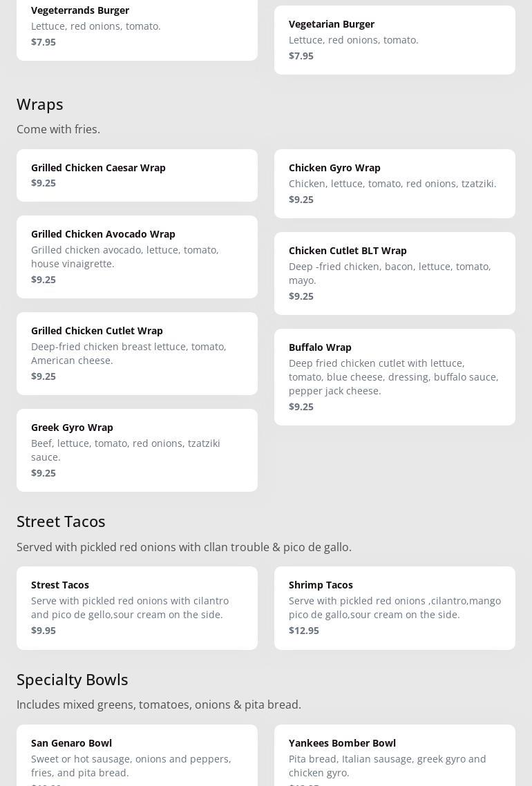Add Grilled Chicken Caesar Wrap to order

pos(137,175)
